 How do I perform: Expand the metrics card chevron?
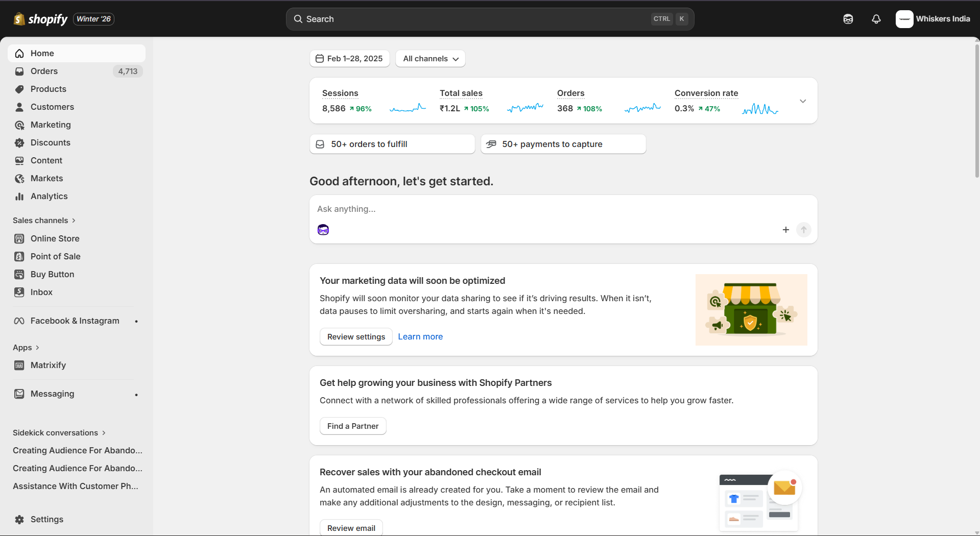click(803, 101)
